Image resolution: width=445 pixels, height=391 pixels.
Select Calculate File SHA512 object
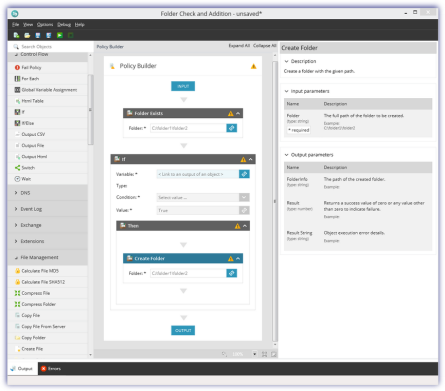(x=48, y=282)
